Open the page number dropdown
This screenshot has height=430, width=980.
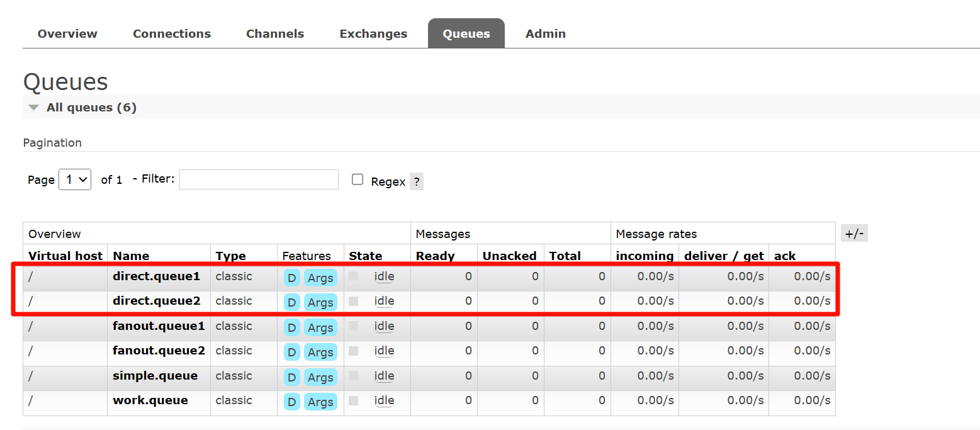coord(75,179)
